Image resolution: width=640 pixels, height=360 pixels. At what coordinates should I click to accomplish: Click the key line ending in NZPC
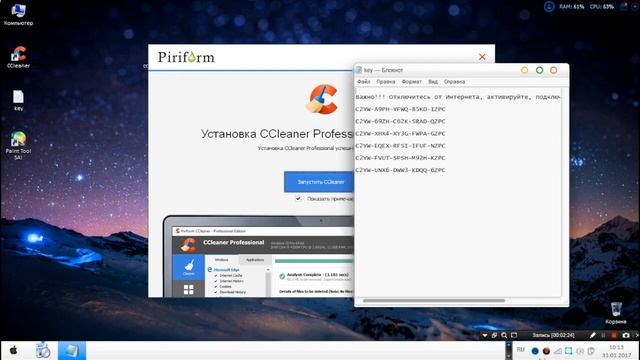coord(400,146)
